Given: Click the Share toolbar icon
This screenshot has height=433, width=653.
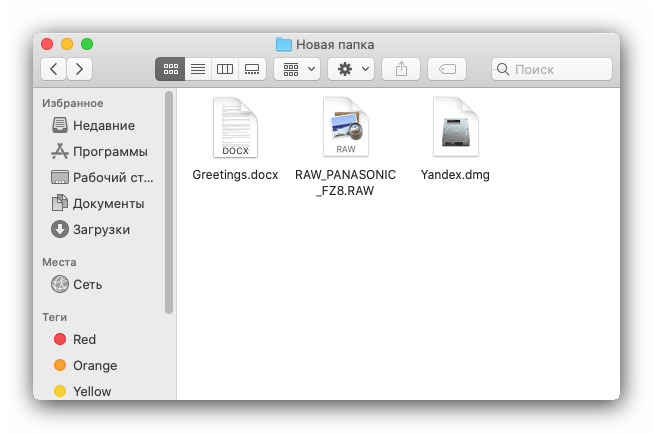Looking at the screenshot, I should click(401, 69).
